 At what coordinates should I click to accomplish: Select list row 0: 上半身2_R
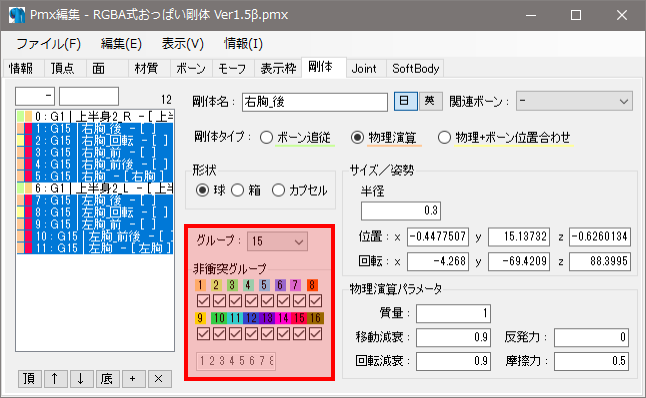[x=95, y=117]
